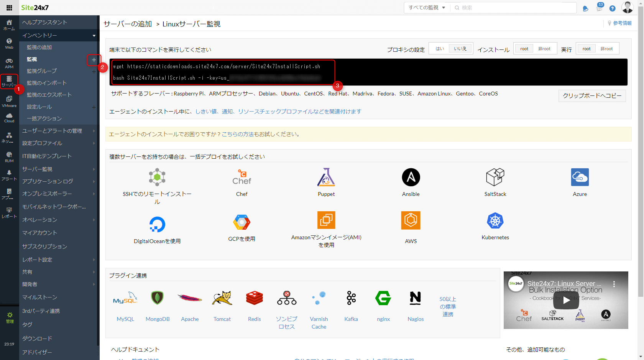
Task: Set proxy setting to はい
Action: [x=440, y=49]
